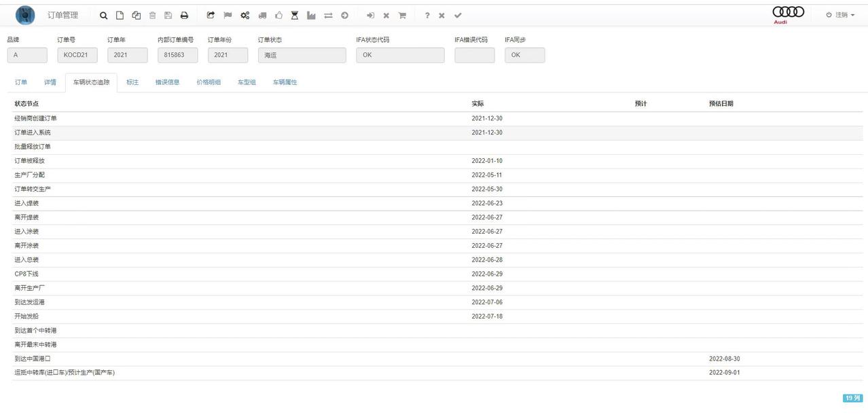This screenshot has height=417, width=868.
Task: Click the hourglass icon in toolbar
Action: coord(295,15)
